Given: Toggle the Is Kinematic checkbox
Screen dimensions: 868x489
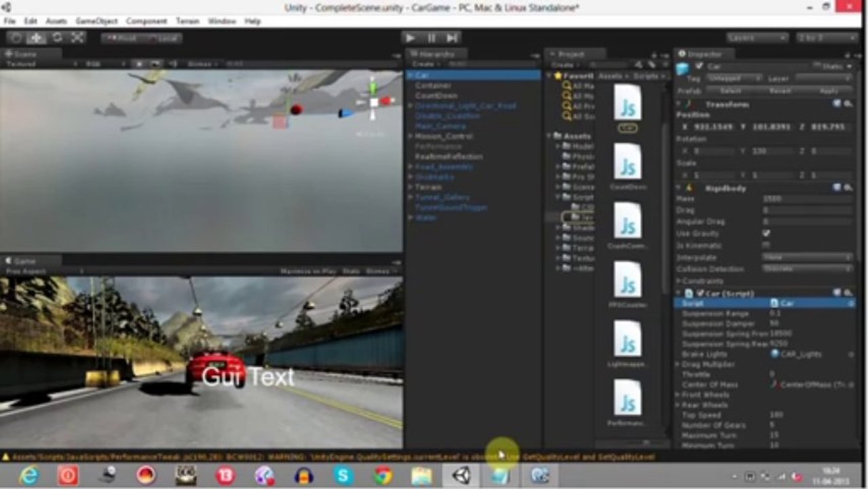Looking at the screenshot, I should 766,244.
